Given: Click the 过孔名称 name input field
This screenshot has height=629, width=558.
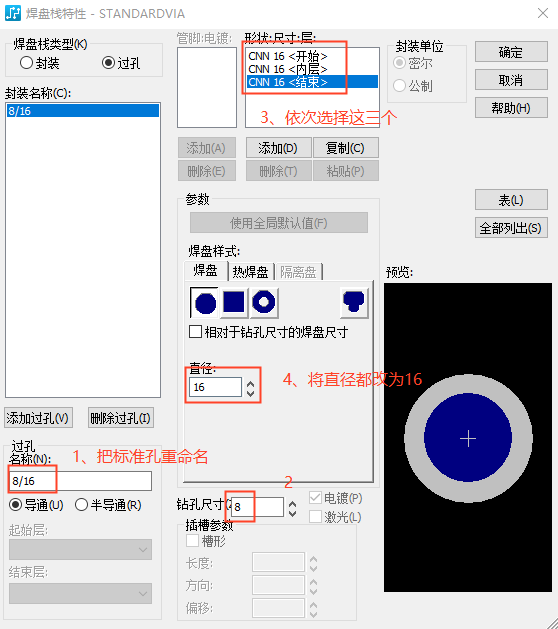Looking at the screenshot, I should click(x=80, y=481).
